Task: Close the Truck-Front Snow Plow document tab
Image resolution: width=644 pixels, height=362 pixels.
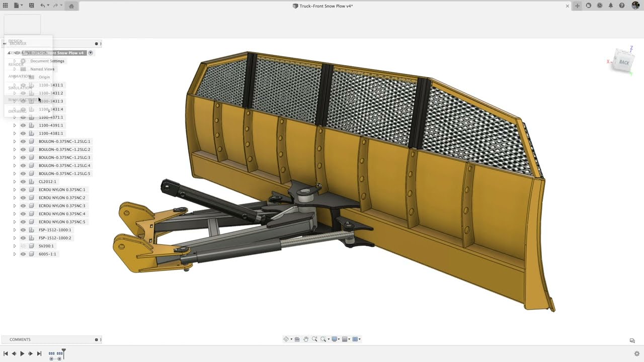Action: point(568,6)
